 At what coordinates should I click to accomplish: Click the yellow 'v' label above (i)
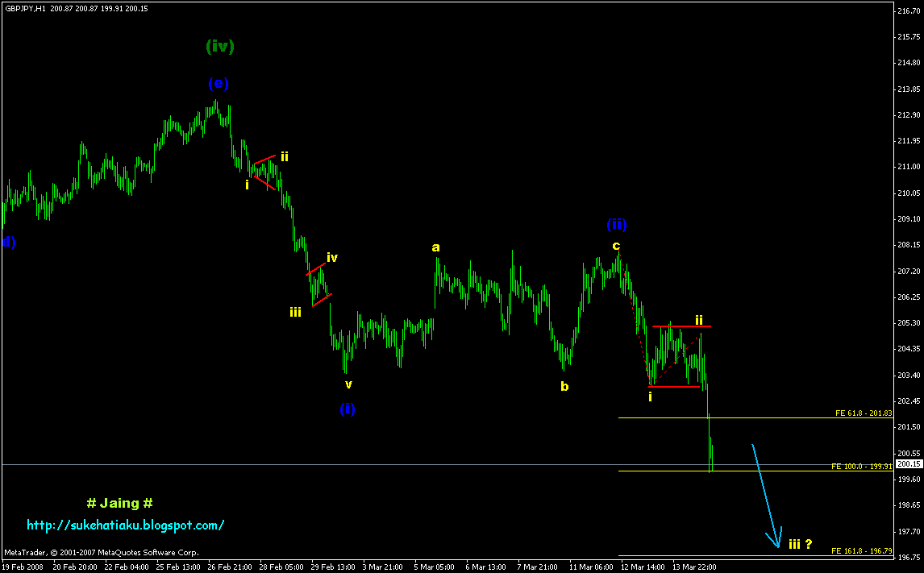[348, 384]
